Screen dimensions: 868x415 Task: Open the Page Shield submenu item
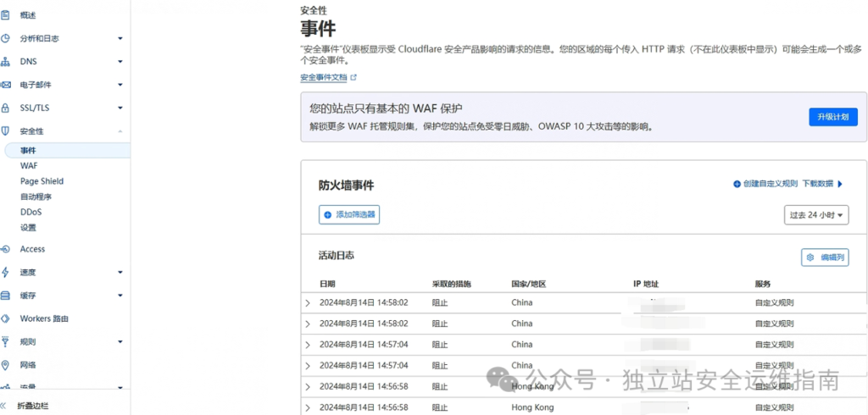42,181
